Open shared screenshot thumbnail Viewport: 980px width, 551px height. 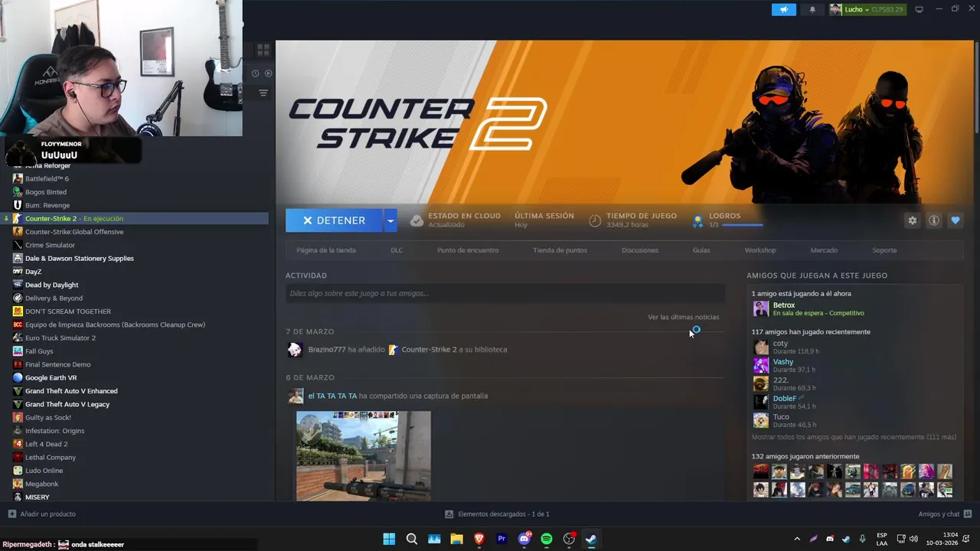pos(364,456)
